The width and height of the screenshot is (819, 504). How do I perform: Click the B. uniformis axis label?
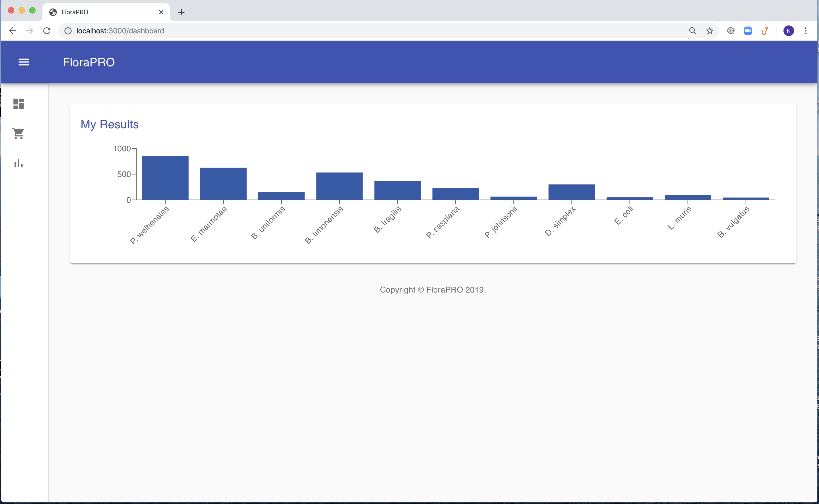point(268,223)
